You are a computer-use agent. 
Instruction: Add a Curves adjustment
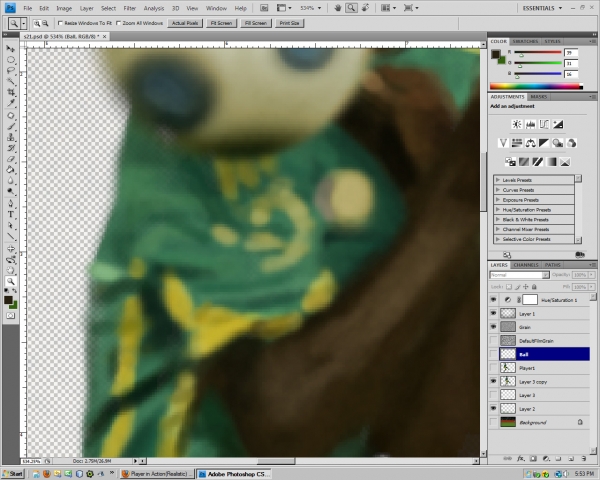click(544, 124)
